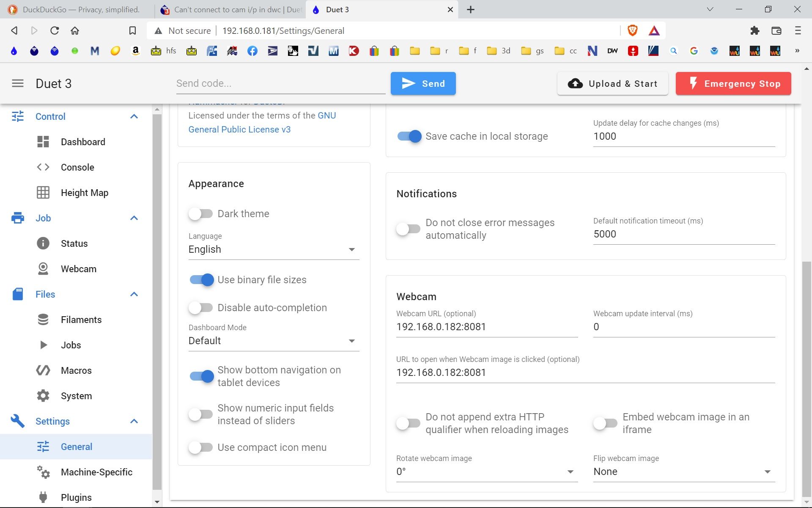
Task: Click the Macros polymer icon
Action: 43,370
